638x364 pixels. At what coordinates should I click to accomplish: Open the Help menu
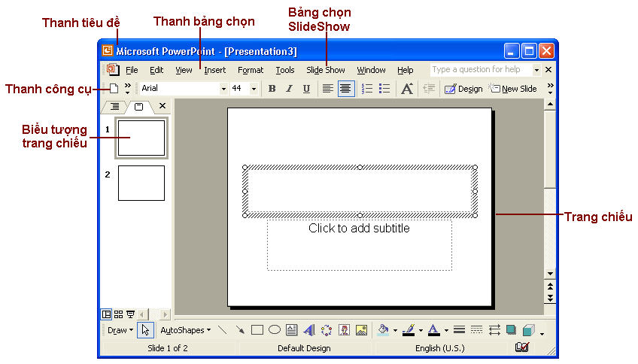click(406, 70)
